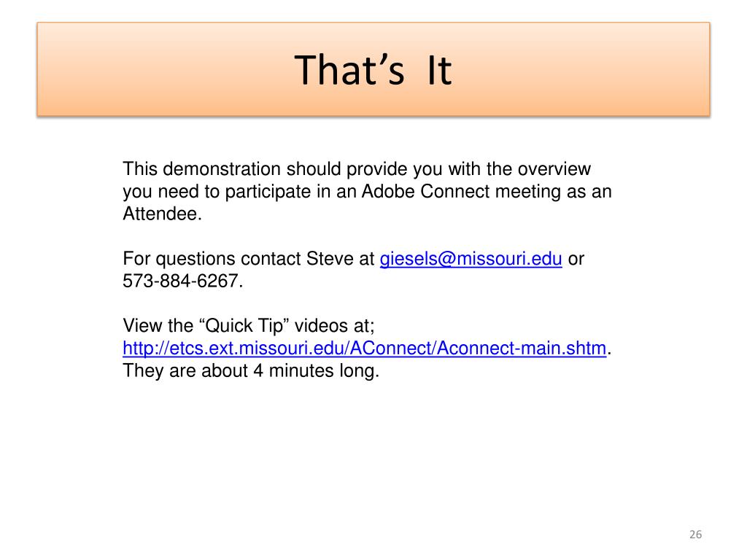Click "For questions contact" text
Viewport: 747px width, 560px height.
(212, 259)
